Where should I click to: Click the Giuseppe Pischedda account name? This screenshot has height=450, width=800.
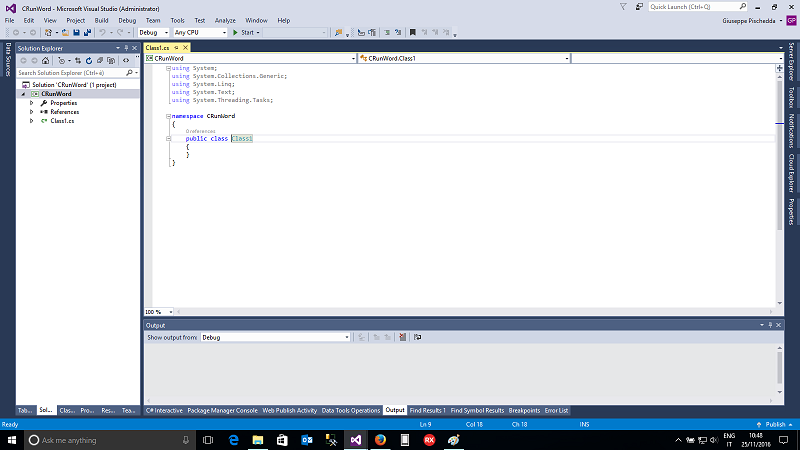748,21
